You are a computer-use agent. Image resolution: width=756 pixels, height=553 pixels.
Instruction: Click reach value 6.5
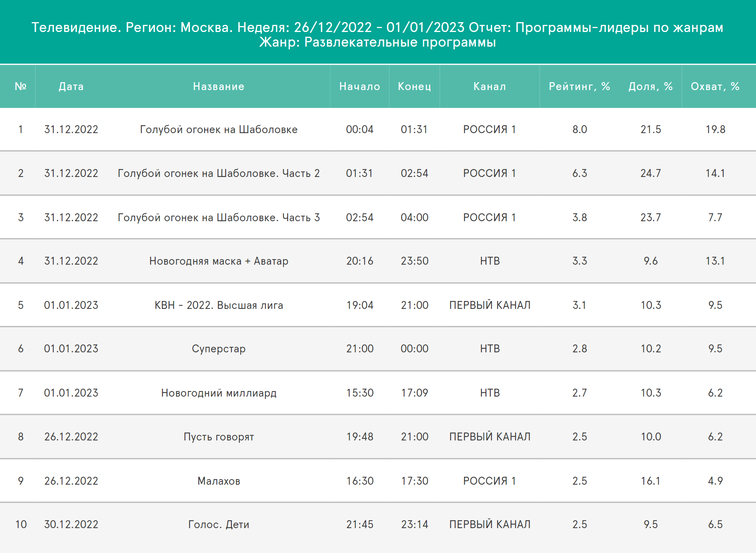point(715,525)
